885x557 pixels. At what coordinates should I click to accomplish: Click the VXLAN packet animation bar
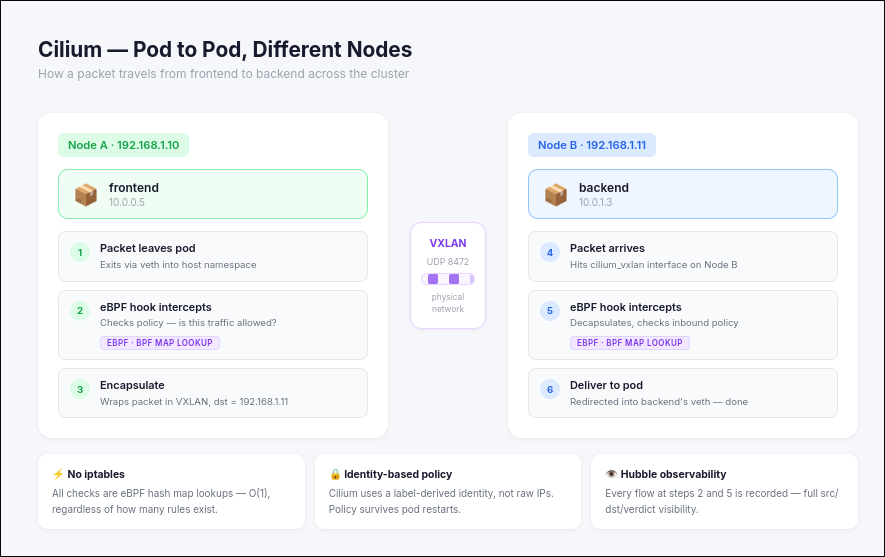click(448, 279)
